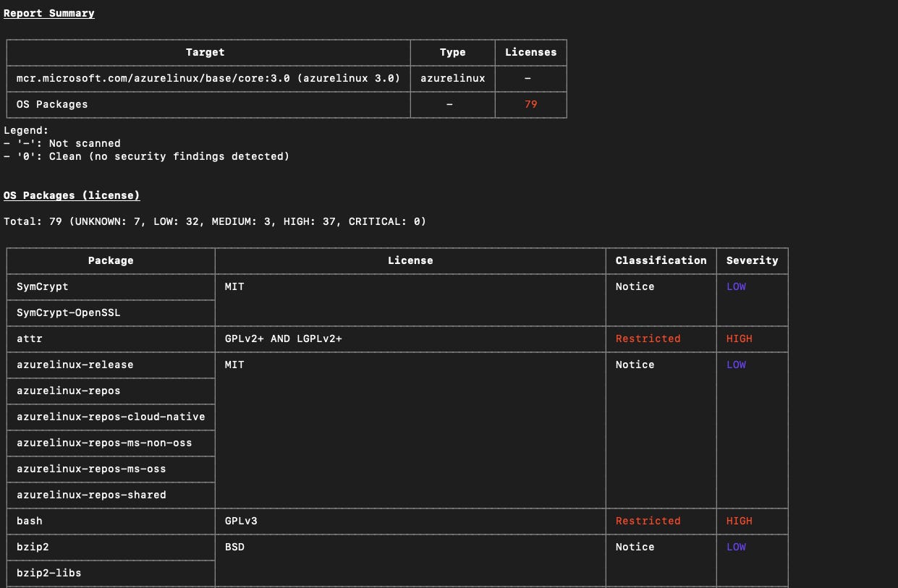
Task: Click HIGH severity in bash row
Action: pos(739,521)
